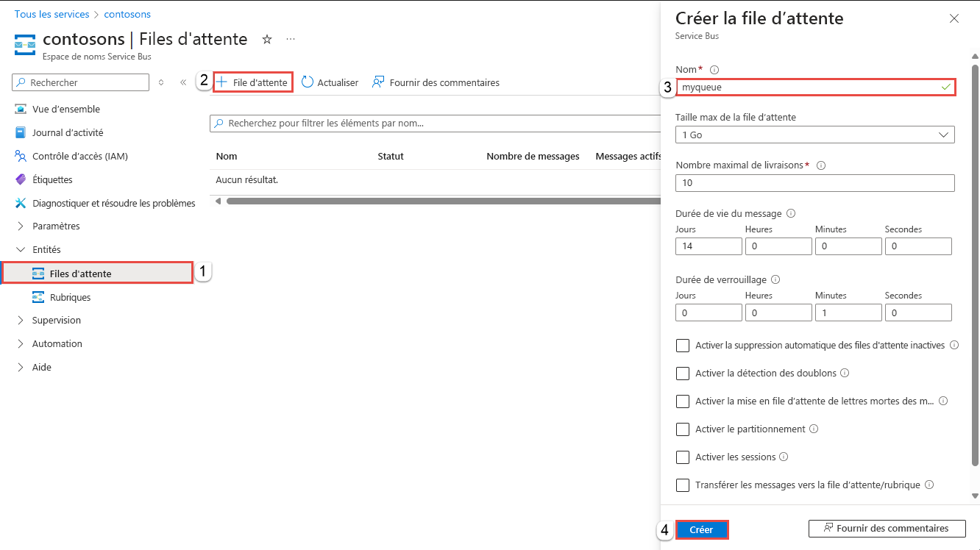Image resolution: width=980 pixels, height=550 pixels.
Task: Click the Jours field under Durée de vie du message
Action: click(709, 246)
